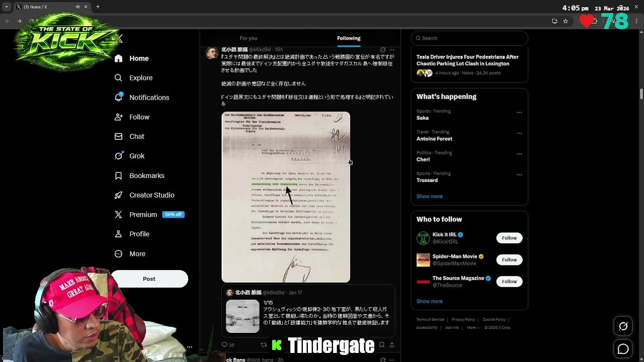Viewport: 644px width, 362px height.
Task: Open Notifications bell in the sidebar
Action: click(x=118, y=98)
